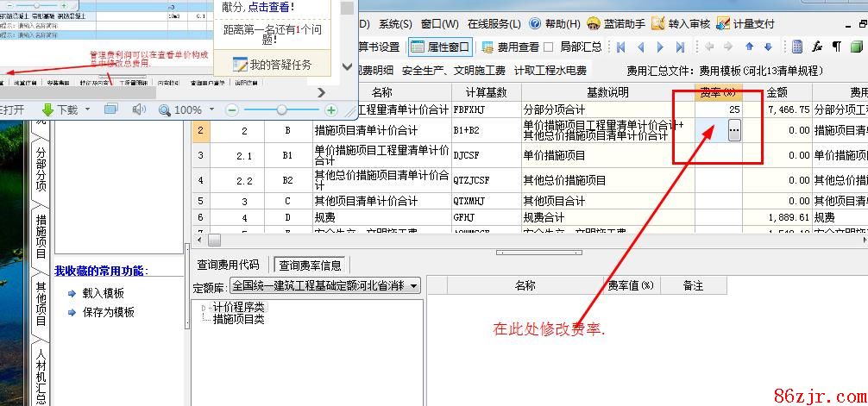Image resolution: width=868 pixels, height=406 pixels.
Task: Jump to first record navigation arrow
Action: (x=620, y=47)
